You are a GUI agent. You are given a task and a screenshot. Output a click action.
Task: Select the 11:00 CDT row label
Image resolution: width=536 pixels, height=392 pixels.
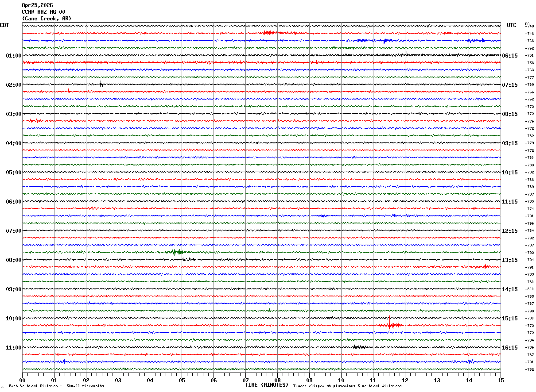pyautogui.click(x=14, y=348)
